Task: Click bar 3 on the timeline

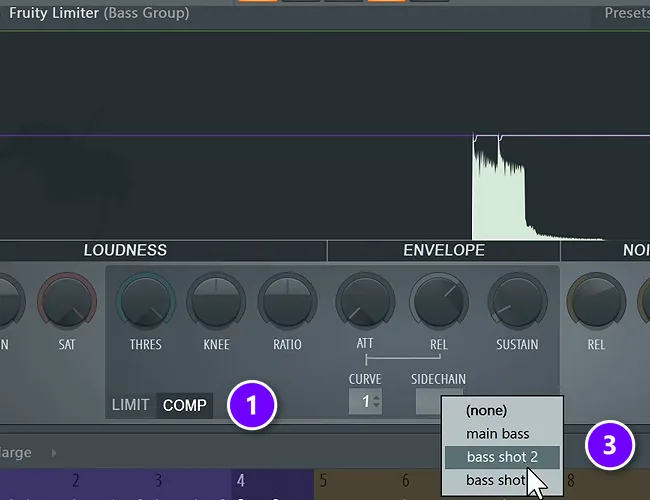Action: pyautogui.click(x=158, y=481)
